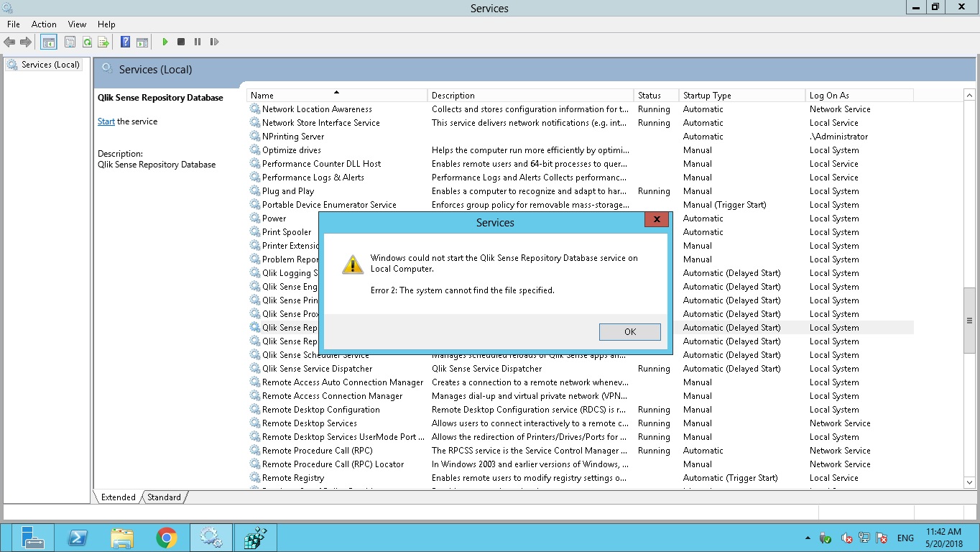Toggle the Show/Hide Action Pane icon
The image size is (980, 552).
(142, 42)
